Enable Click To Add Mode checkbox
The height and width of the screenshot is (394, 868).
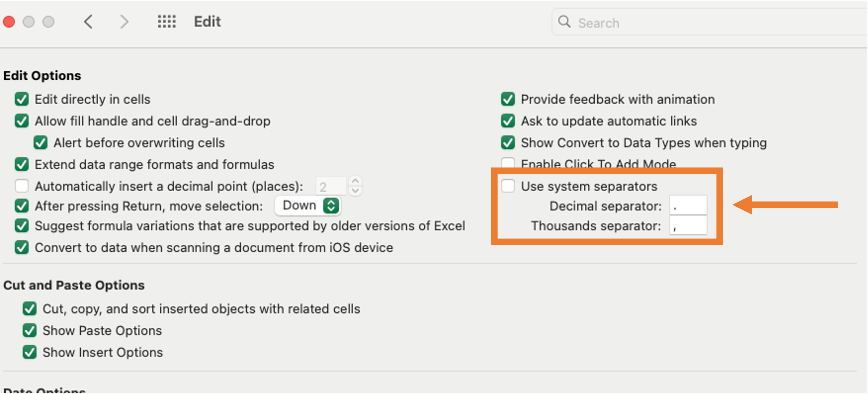coord(508,163)
